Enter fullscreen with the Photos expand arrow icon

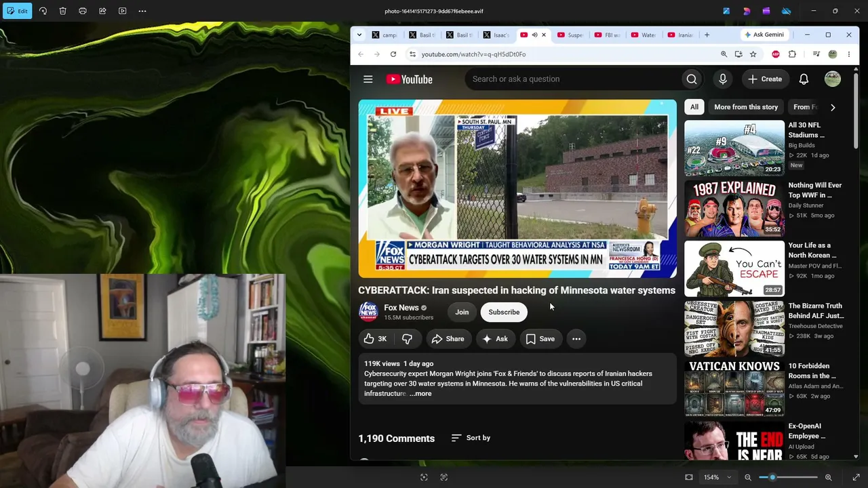(856, 477)
